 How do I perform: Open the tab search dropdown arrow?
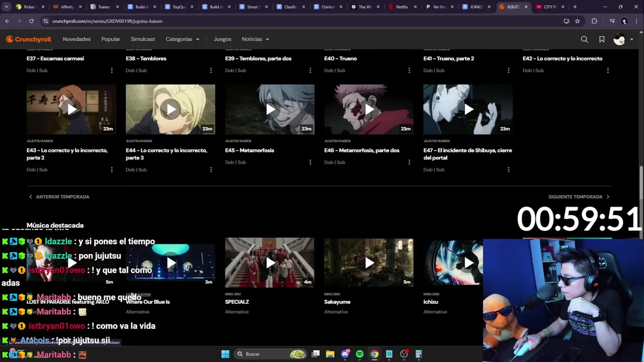pyautogui.click(x=7, y=7)
